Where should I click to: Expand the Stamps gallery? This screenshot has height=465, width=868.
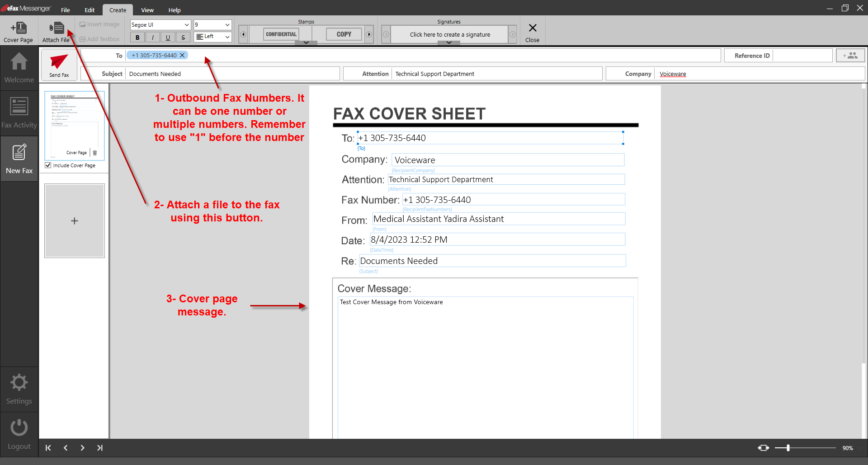point(306,42)
